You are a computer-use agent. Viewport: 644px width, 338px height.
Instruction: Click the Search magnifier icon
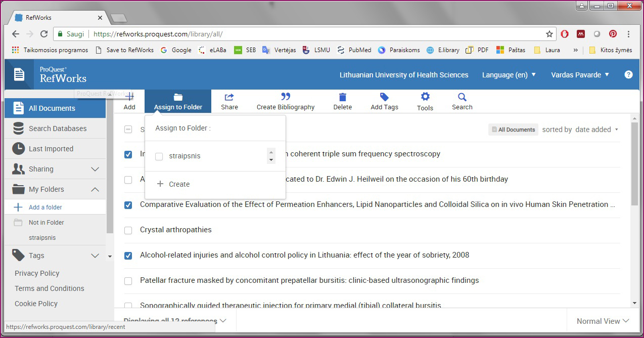point(462,97)
